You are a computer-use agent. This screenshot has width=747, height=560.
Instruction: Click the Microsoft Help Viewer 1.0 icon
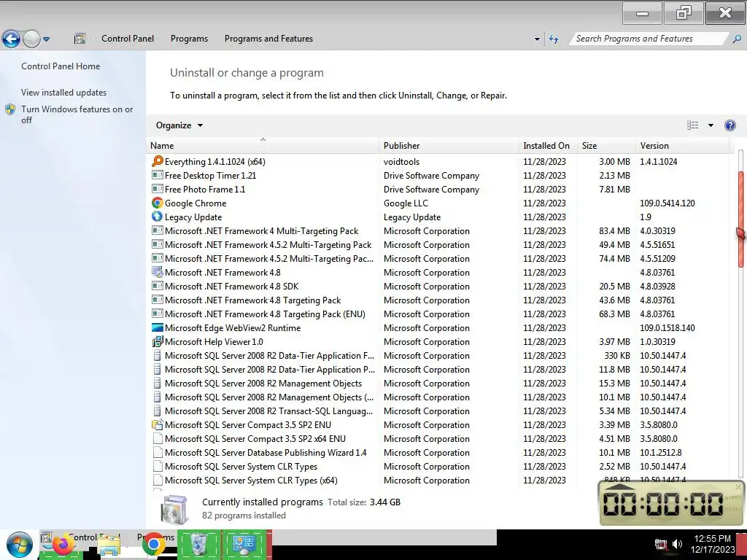point(158,341)
